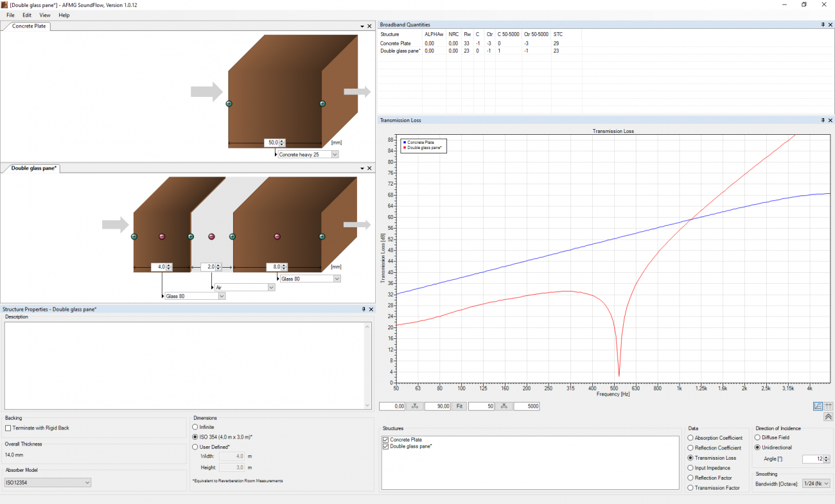Select ISO 354 (4.0 m x 3.0 m) dimensions

[x=195, y=437]
